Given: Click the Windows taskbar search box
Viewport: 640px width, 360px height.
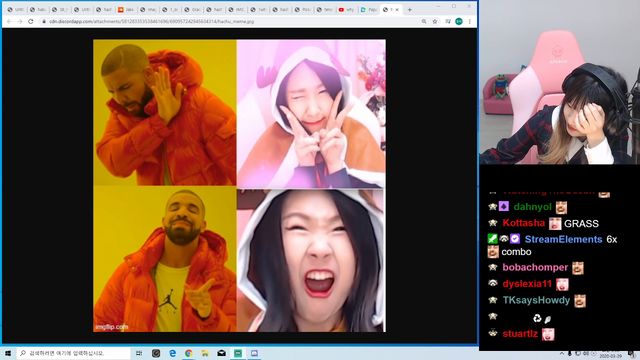Looking at the screenshot, I should pyautogui.click(x=73, y=353).
